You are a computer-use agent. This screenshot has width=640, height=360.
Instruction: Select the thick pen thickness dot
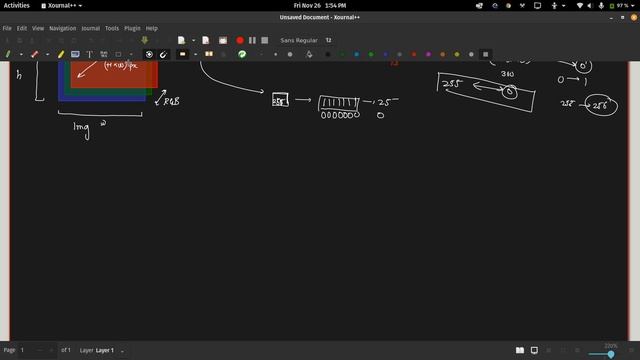(x=290, y=54)
